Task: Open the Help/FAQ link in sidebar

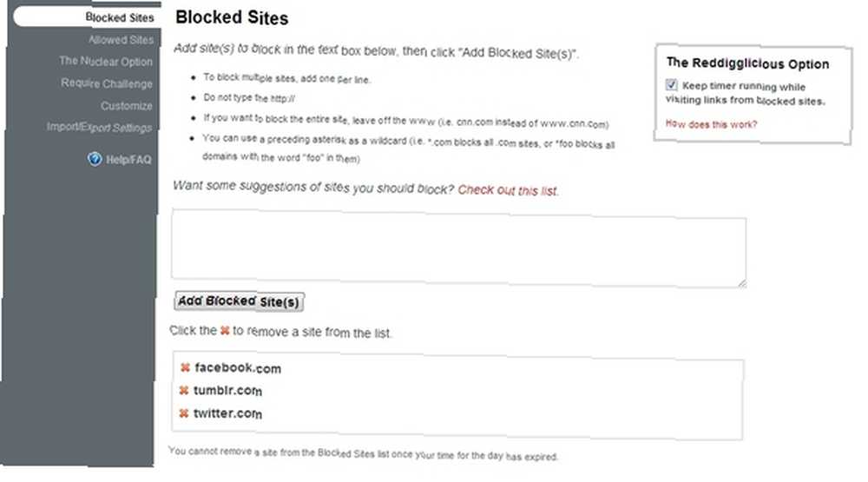Action: pyautogui.click(x=128, y=160)
